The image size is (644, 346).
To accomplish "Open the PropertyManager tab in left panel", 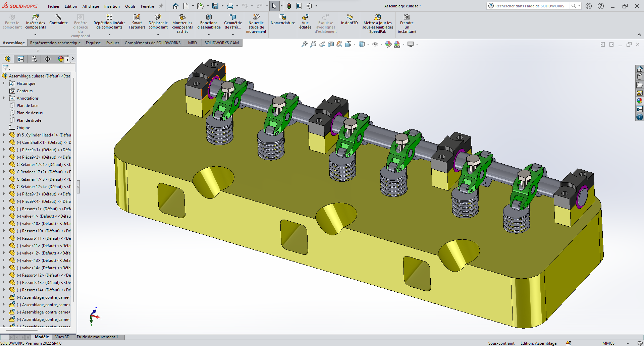I will click(x=21, y=59).
